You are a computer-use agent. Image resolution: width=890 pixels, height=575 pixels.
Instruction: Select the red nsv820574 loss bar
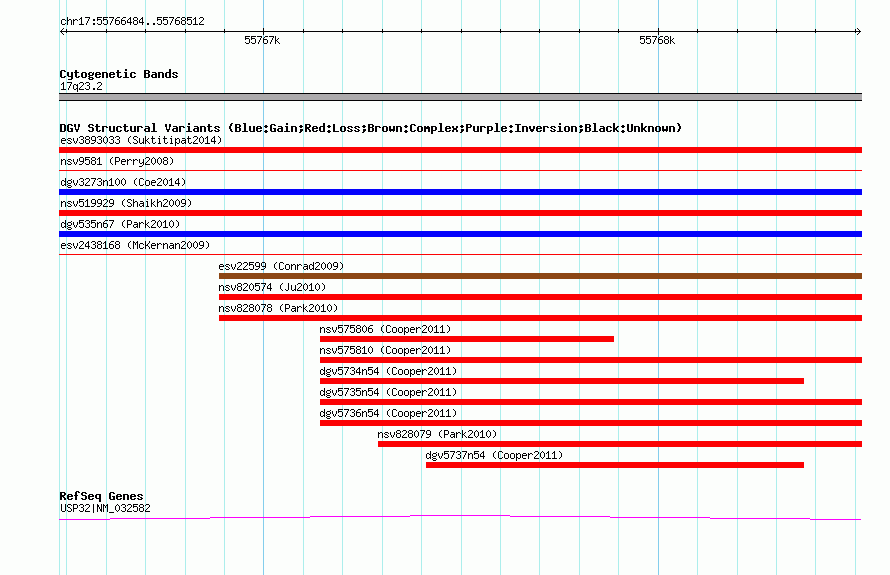pyautogui.click(x=540, y=297)
